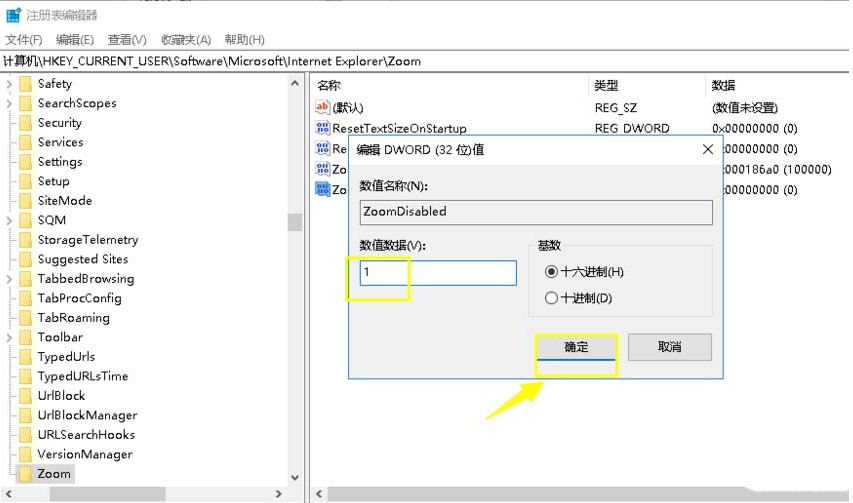Click the UrlBlockManager folder icon
This screenshot has height=503, width=853.
point(25,415)
